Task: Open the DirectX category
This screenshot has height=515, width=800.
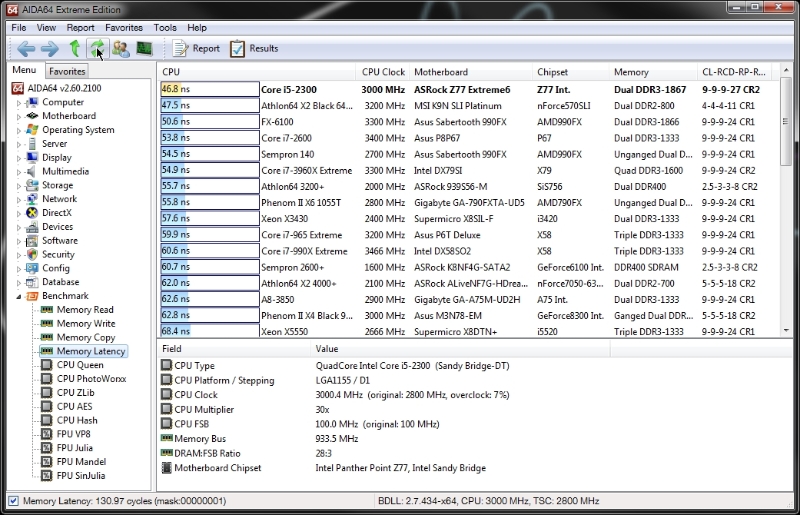Action: point(57,212)
